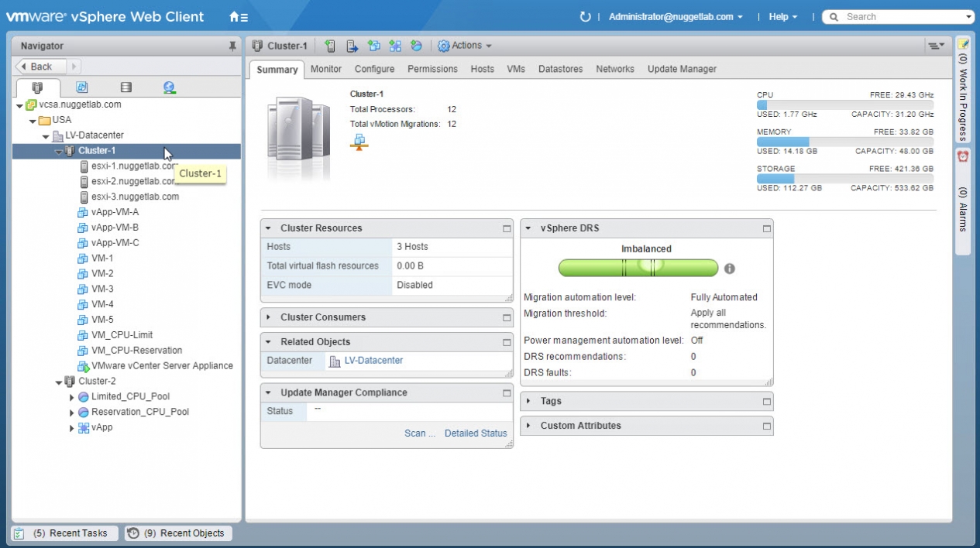Image resolution: width=980 pixels, height=548 pixels.
Task: Switch to the Datastores tab
Action: coord(560,69)
